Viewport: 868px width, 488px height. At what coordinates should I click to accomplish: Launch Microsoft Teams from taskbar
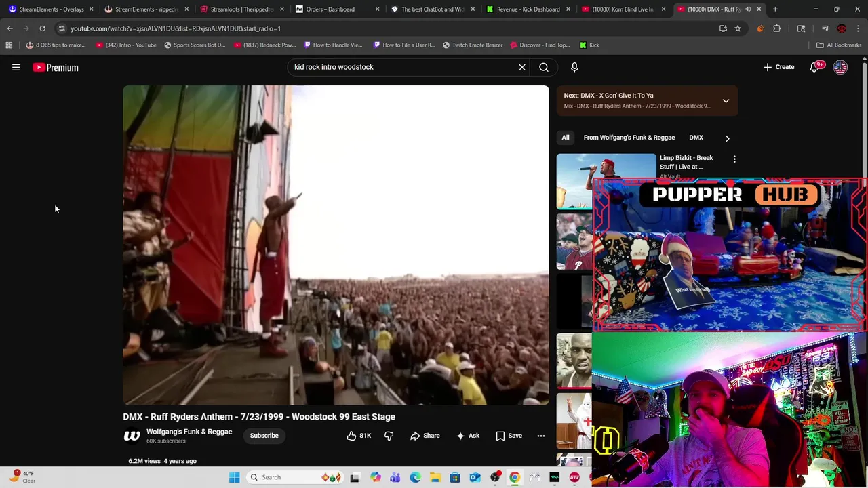tap(395, 477)
